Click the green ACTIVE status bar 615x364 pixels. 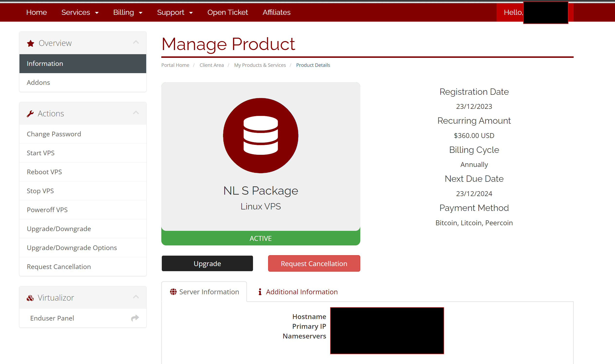tap(261, 238)
